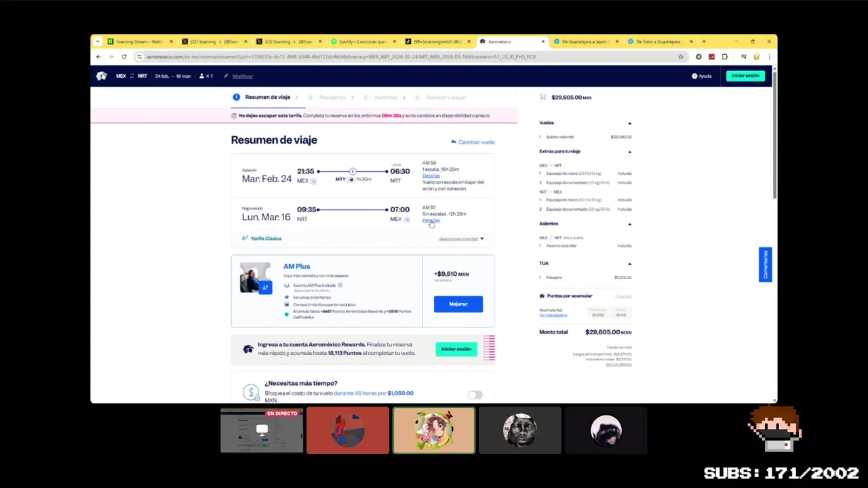Click the graduation cap Rewards icon

pyautogui.click(x=248, y=349)
